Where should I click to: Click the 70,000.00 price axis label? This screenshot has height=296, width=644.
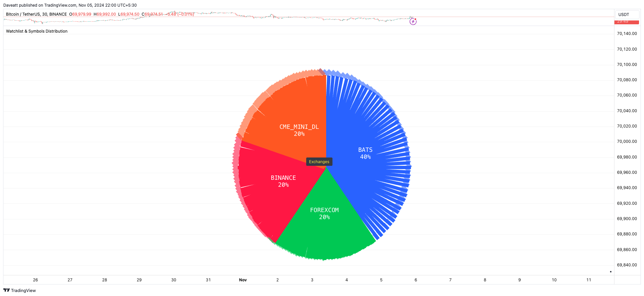627,142
